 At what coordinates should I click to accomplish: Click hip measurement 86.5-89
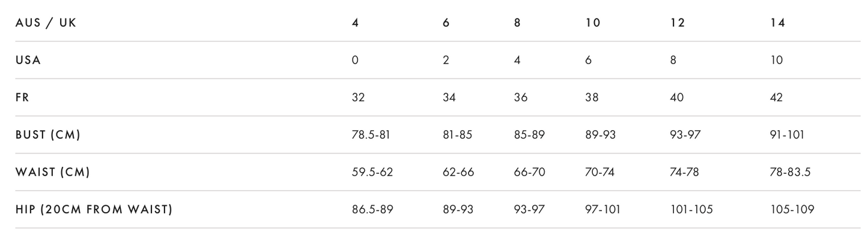(x=372, y=209)
